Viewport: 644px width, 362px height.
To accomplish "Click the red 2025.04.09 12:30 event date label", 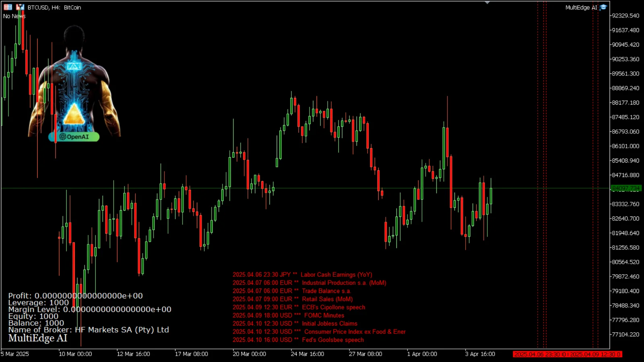I will [x=595, y=354].
